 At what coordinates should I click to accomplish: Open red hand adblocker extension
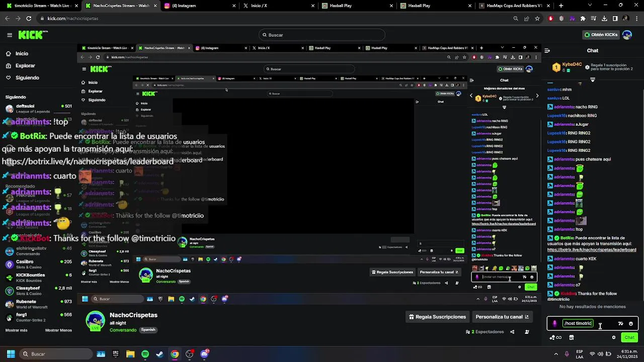[551, 18]
